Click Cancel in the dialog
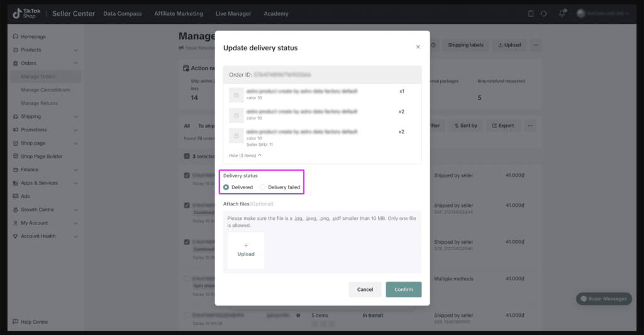Image resolution: width=644 pixels, height=335 pixels. click(365, 289)
